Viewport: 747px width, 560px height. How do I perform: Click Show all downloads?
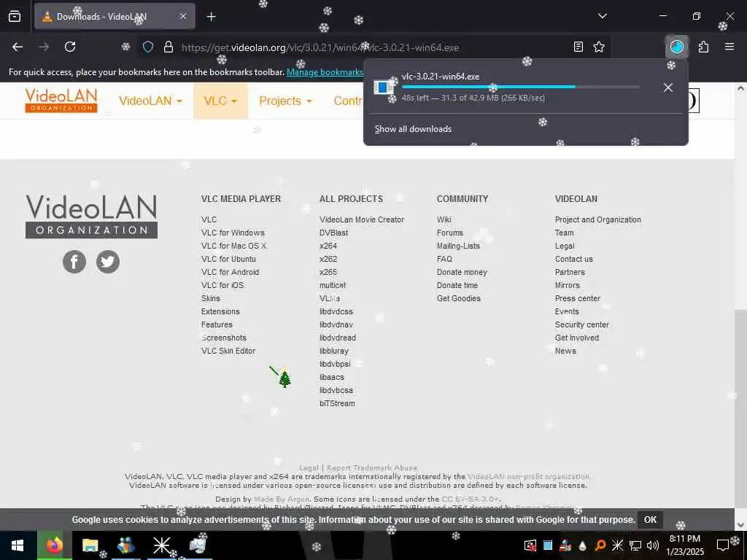[413, 129]
